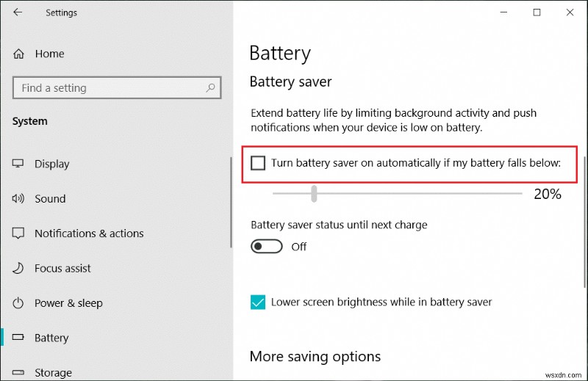Click the Sound speaker icon
This screenshot has width=588, height=381.
click(19, 198)
